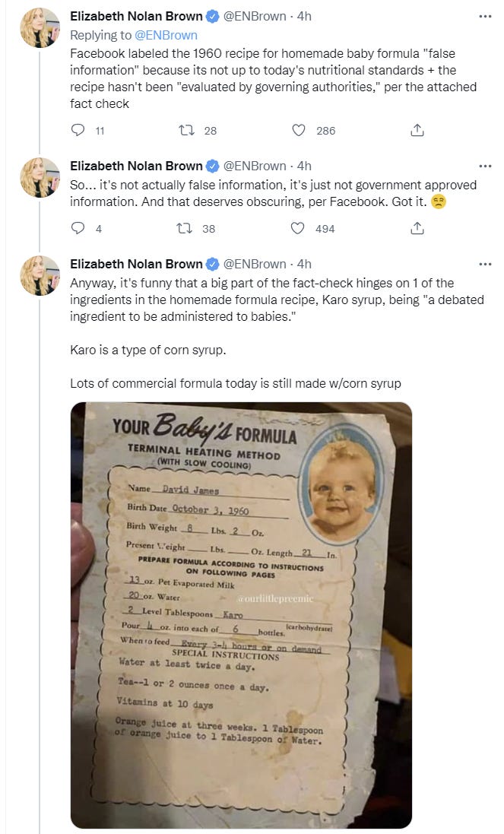504x834 pixels.
Task: Reply to the 'not government approved' tweet
Action: click(x=77, y=228)
